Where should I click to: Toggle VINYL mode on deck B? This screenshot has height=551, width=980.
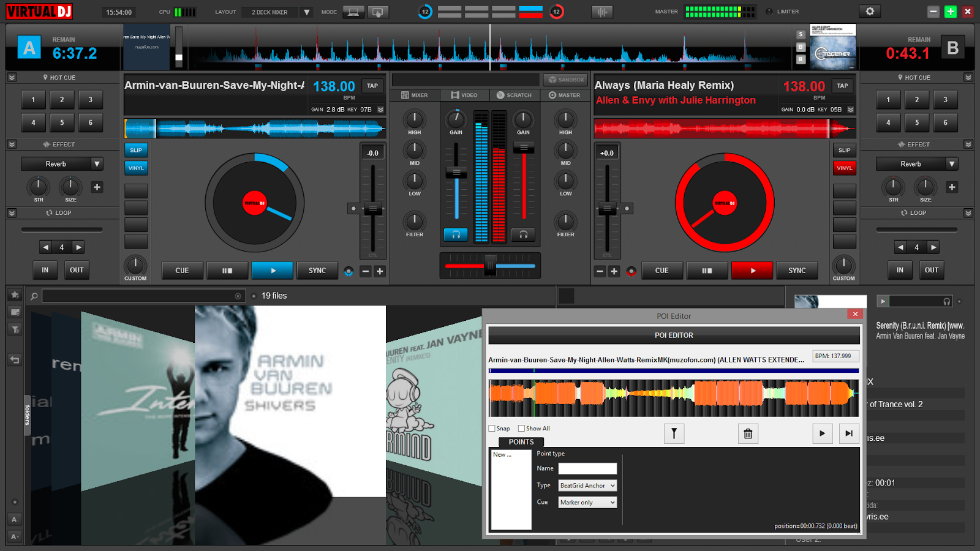(844, 167)
